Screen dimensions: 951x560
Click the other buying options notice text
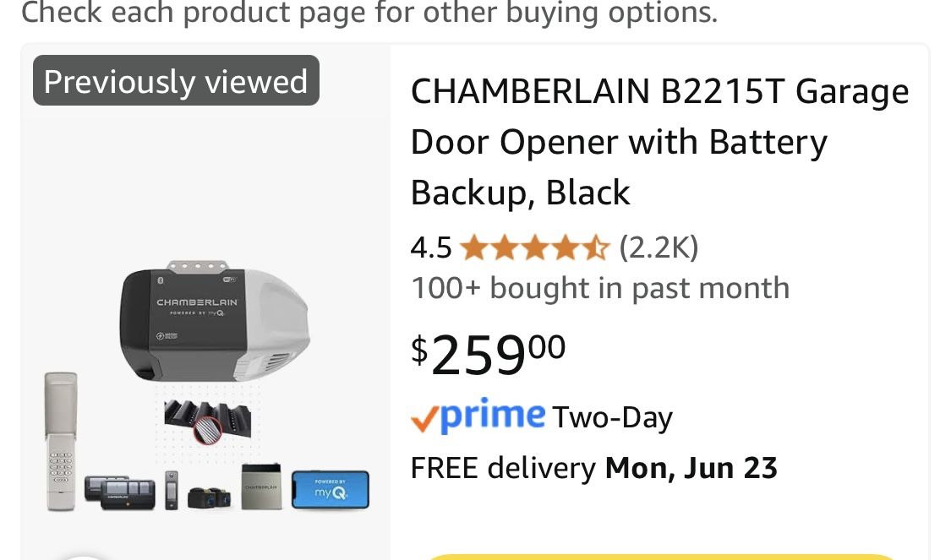tap(369, 13)
